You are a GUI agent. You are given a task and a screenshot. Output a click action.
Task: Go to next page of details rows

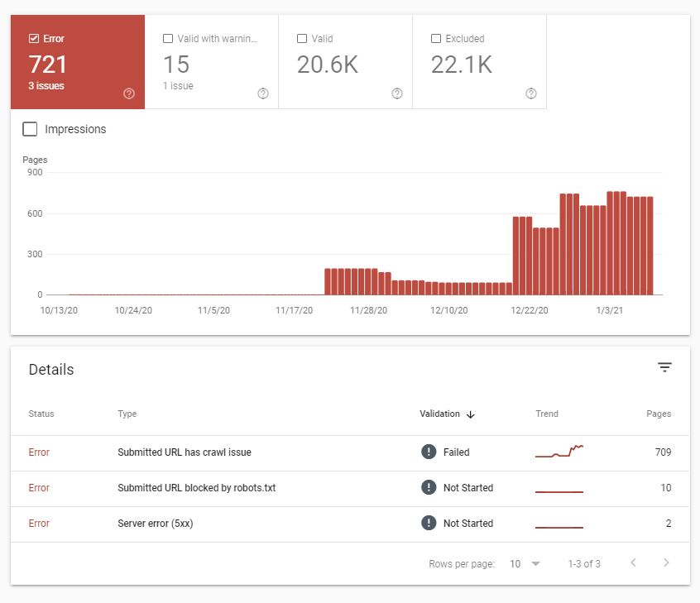[666, 562]
